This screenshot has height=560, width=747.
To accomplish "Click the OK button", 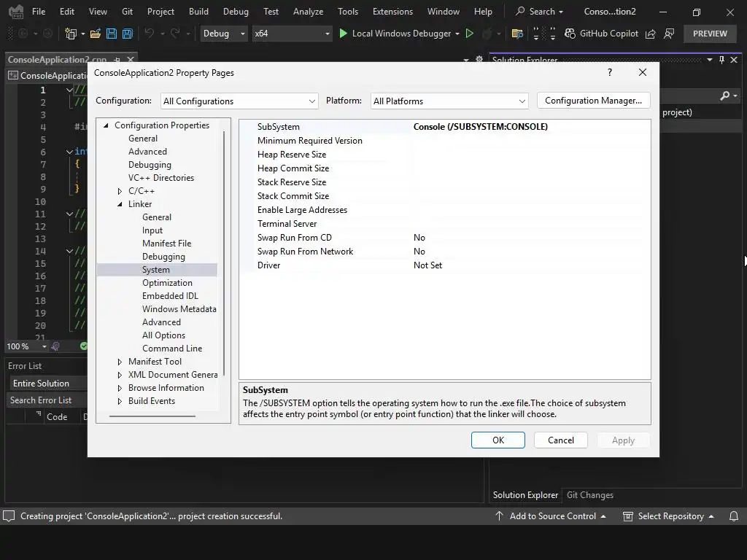I will (498, 440).
